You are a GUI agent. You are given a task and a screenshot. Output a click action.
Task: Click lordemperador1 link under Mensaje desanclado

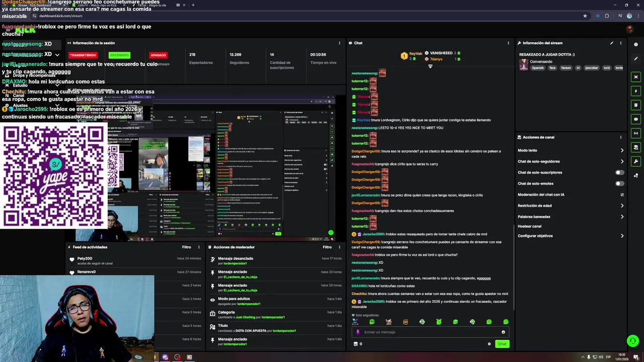pyautogui.click(x=235, y=263)
